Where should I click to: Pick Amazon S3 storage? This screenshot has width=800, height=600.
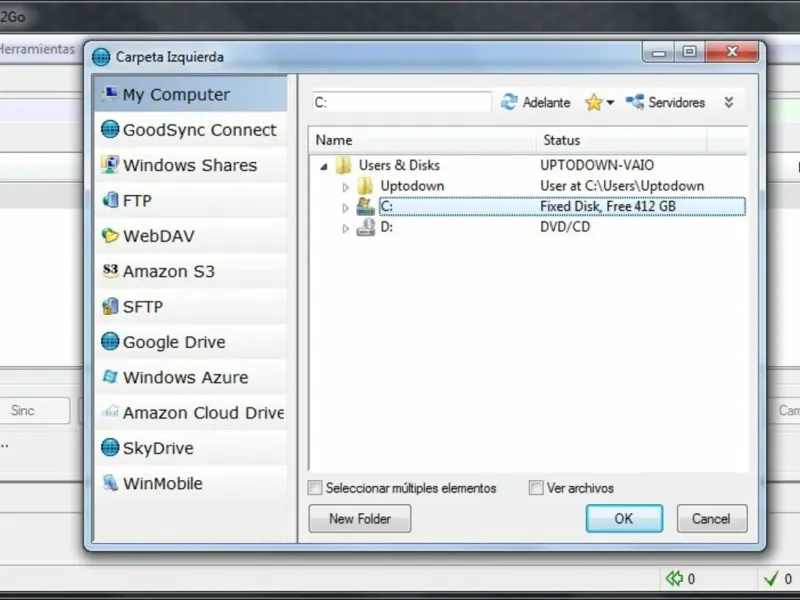click(191, 271)
